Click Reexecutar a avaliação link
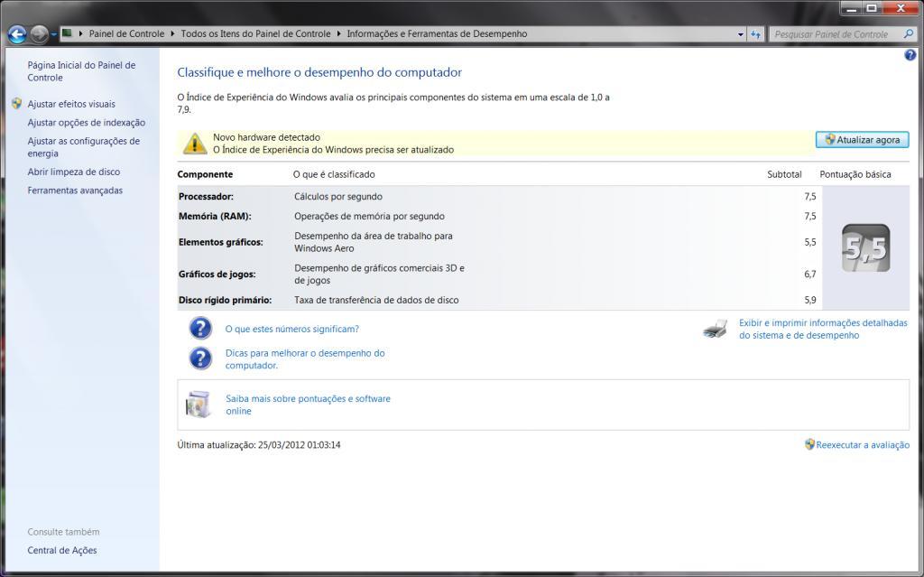The image size is (924, 577). 863,445
